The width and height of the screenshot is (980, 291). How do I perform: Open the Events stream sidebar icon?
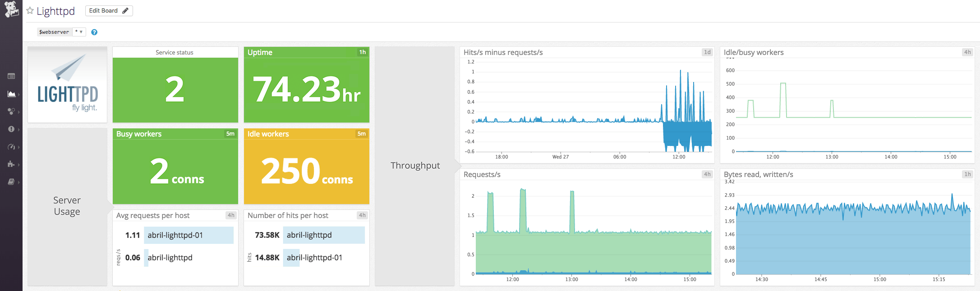tap(11, 76)
